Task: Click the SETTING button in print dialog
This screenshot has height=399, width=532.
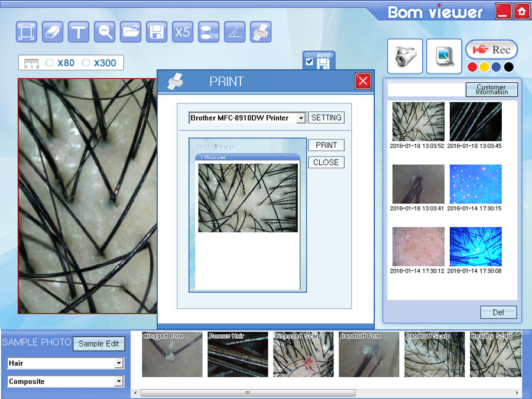Action: [326, 118]
